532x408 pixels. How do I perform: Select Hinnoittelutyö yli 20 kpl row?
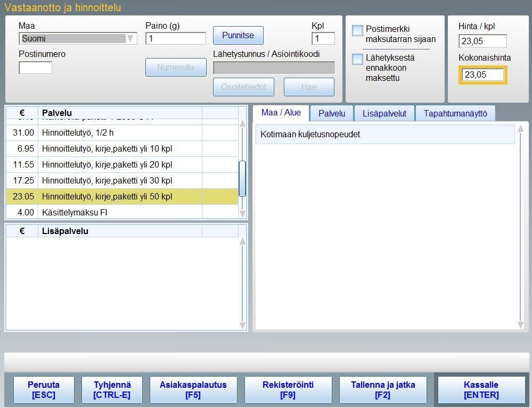122,165
